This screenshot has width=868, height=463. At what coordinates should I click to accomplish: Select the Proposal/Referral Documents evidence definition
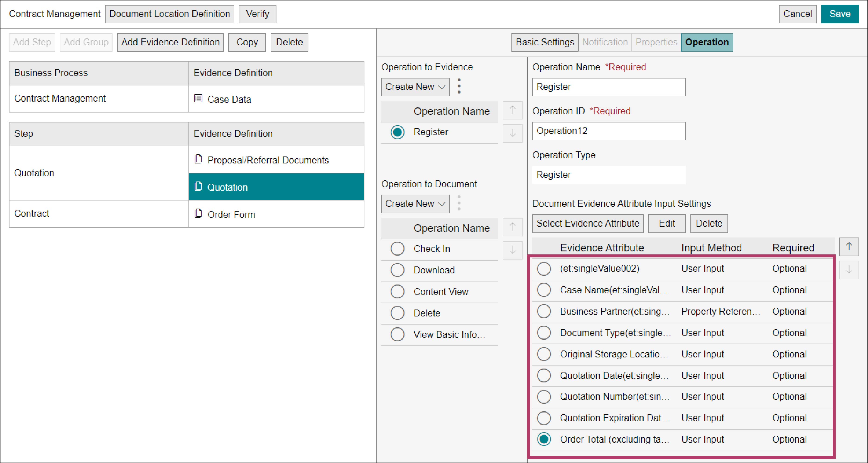276,160
